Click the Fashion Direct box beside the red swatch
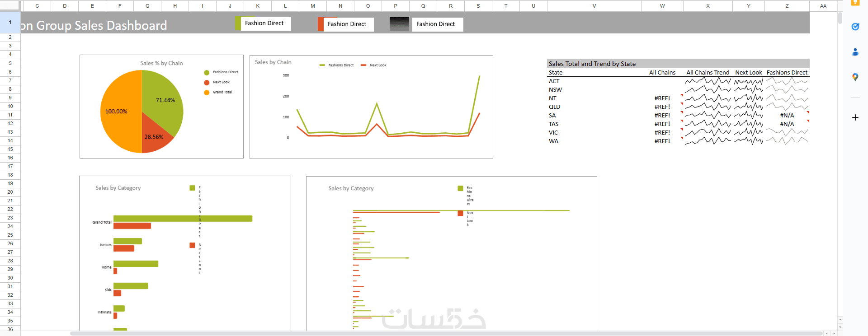The image size is (868, 336). [x=349, y=24]
